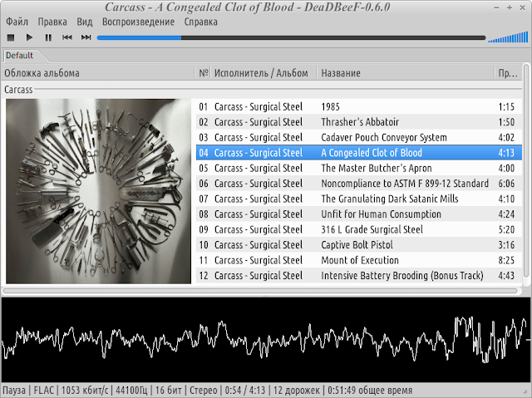Click the 6:06 duration cell
532x398 pixels.
(506, 184)
